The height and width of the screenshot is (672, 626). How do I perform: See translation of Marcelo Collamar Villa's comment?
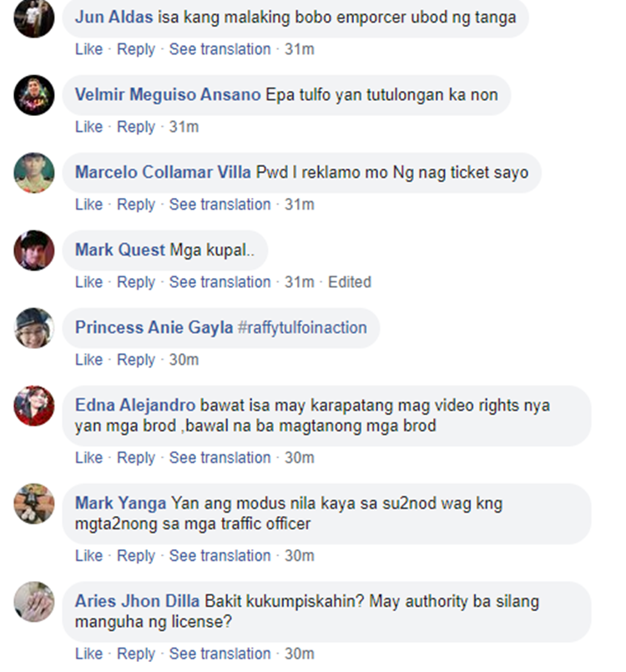220,205
